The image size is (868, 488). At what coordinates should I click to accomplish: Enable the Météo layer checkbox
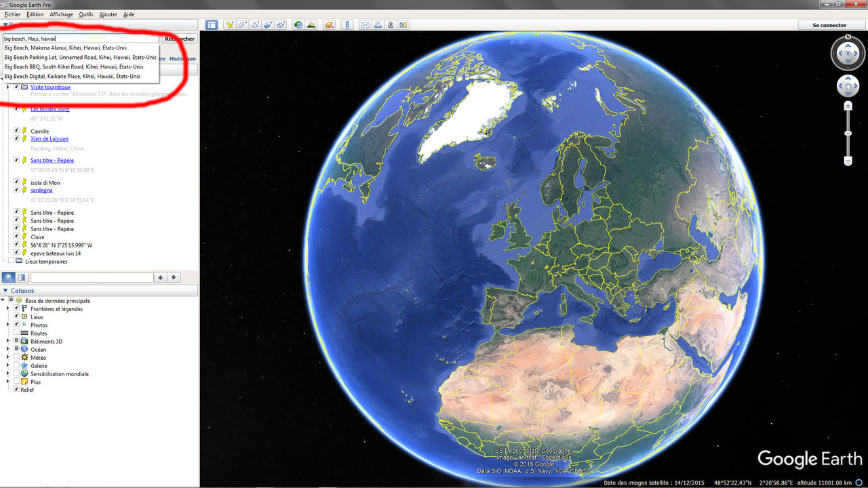click(16, 357)
